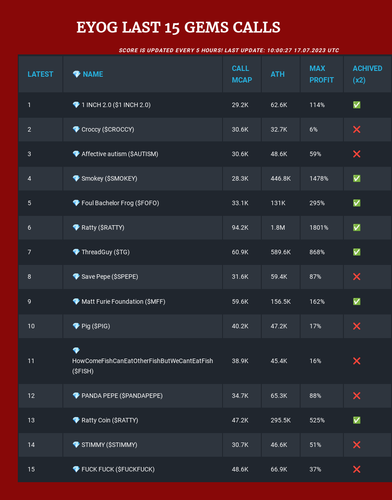Click the red X icon for the $FISH row
Image resolution: width=392 pixels, height=500 pixels.
click(357, 361)
